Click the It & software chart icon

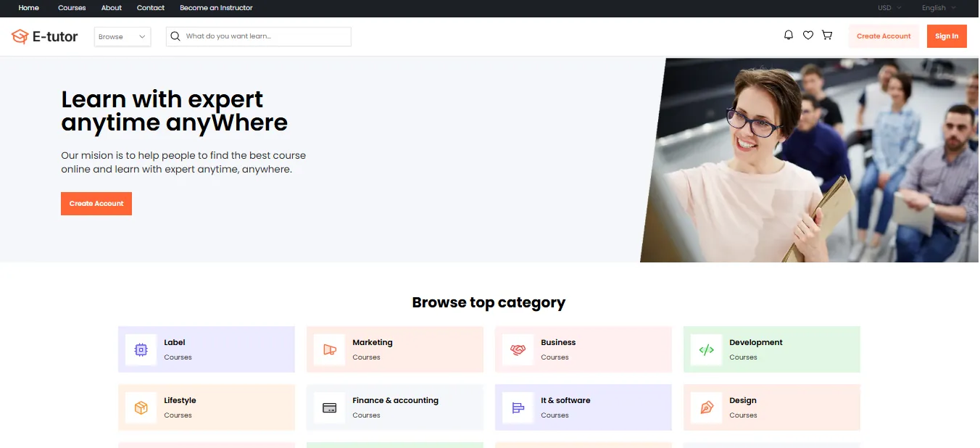[x=518, y=408]
